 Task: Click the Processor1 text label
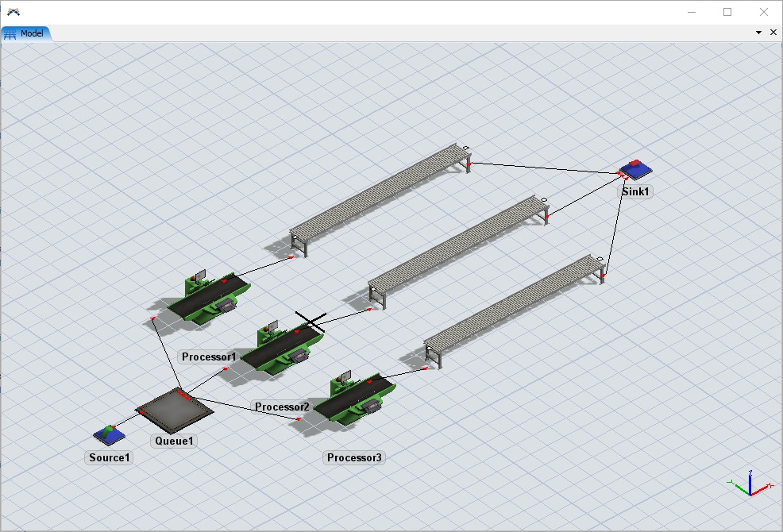tap(209, 357)
